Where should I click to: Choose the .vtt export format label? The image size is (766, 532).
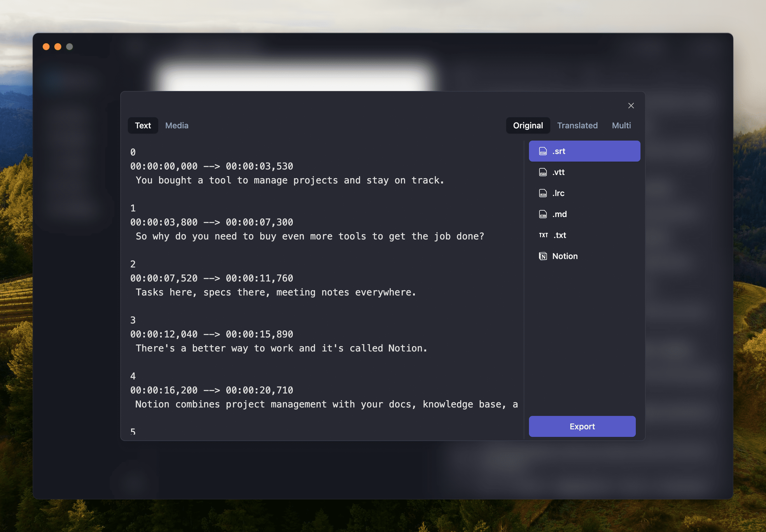click(558, 172)
